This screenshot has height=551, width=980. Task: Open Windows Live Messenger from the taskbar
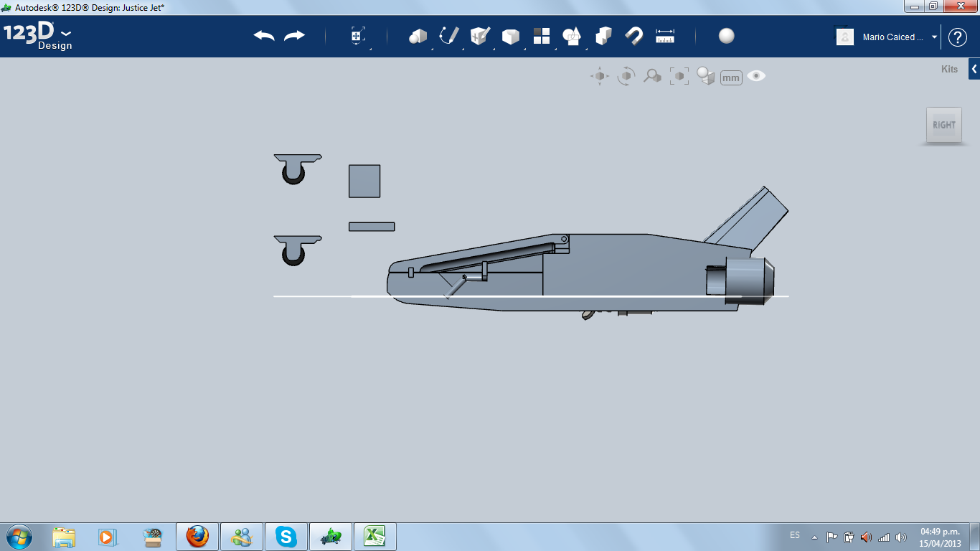(242, 537)
